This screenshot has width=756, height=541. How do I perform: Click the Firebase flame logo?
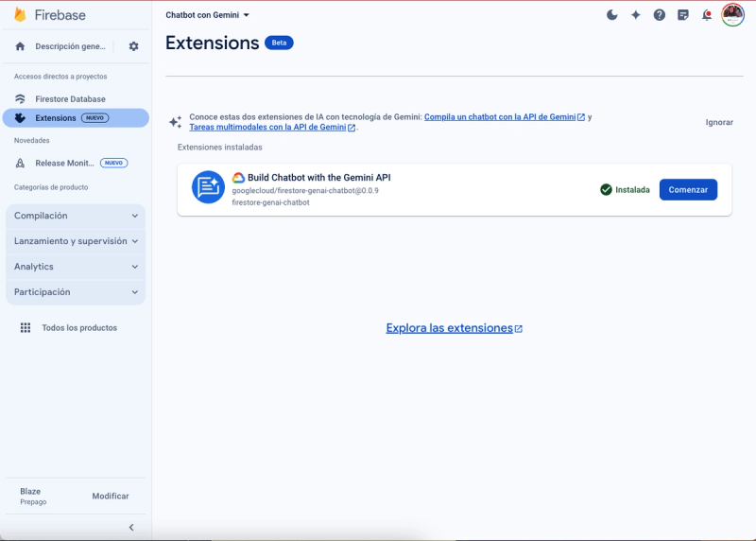pos(20,14)
